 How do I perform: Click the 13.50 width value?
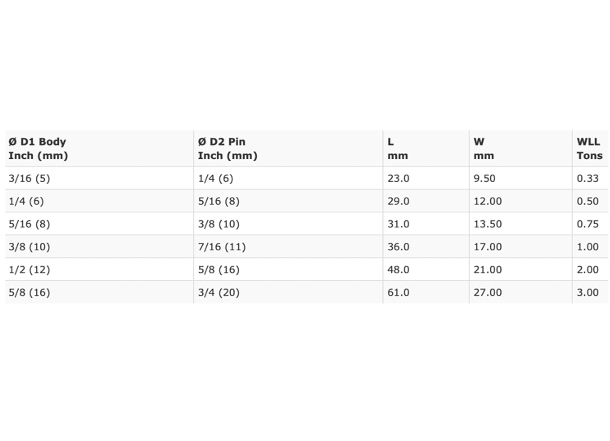(x=487, y=224)
